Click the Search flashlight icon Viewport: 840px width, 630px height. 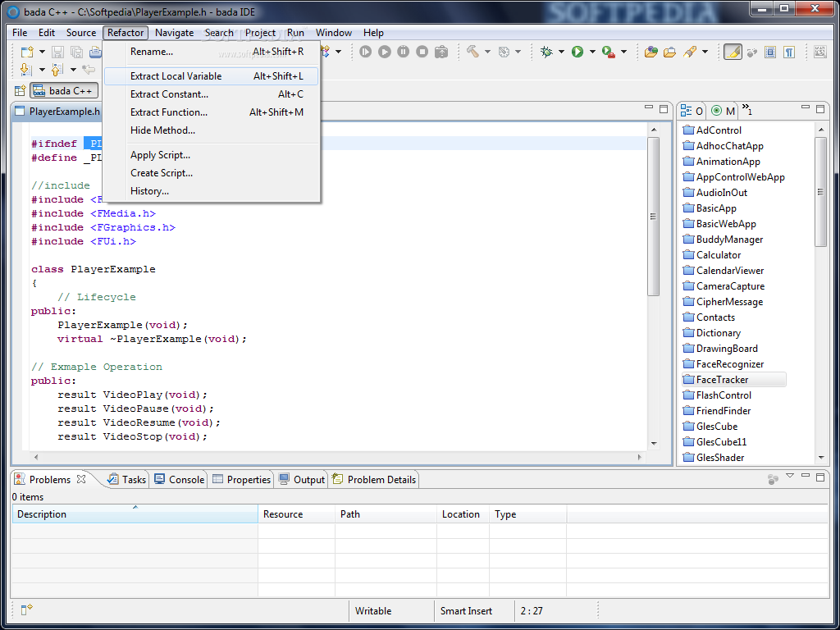click(690, 52)
